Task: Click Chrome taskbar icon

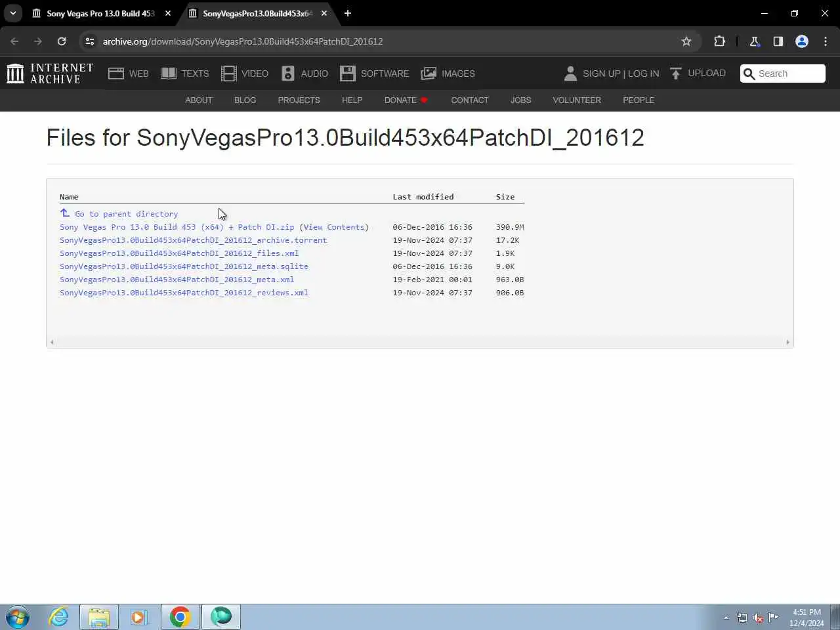Action: pyautogui.click(x=180, y=617)
